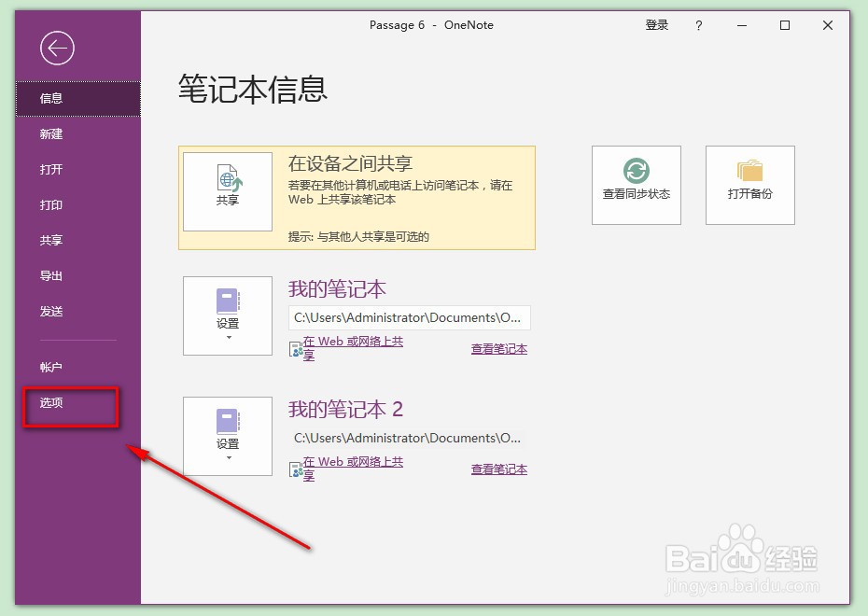868x616 pixels.
Task: Click the 共享 share document button
Action: [x=228, y=191]
